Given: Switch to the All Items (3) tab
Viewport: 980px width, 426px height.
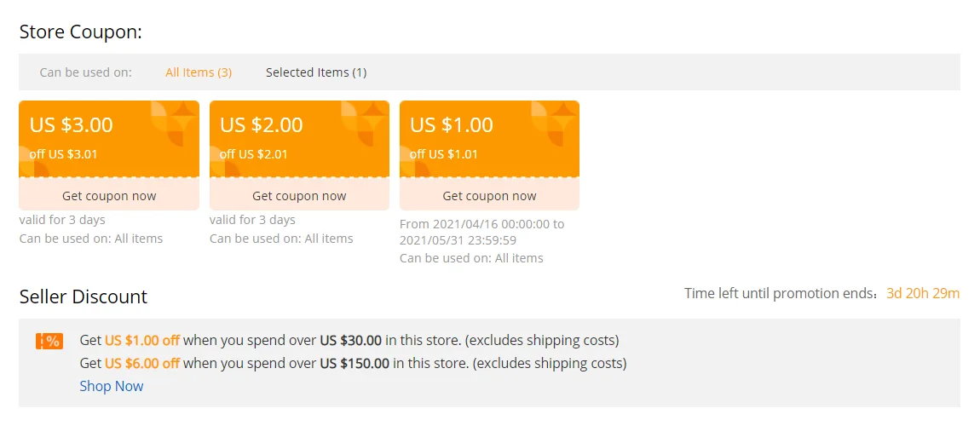Looking at the screenshot, I should (x=199, y=72).
